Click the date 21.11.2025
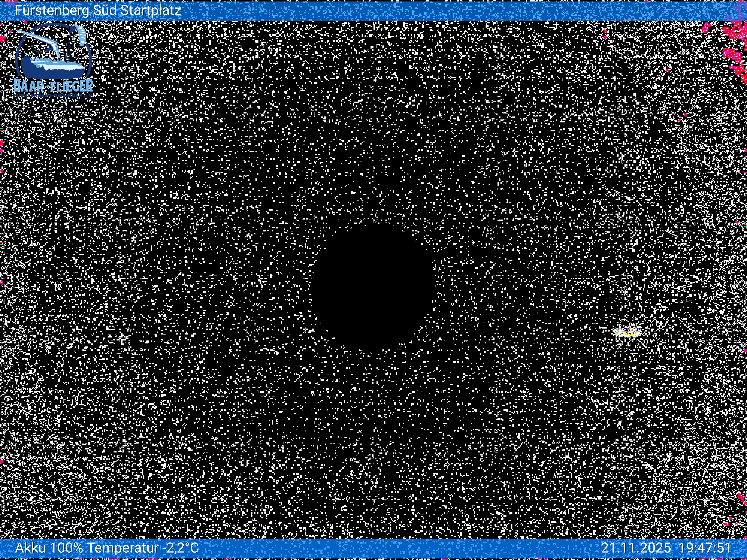The width and height of the screenshot is (747, 560). coord(636,547)
